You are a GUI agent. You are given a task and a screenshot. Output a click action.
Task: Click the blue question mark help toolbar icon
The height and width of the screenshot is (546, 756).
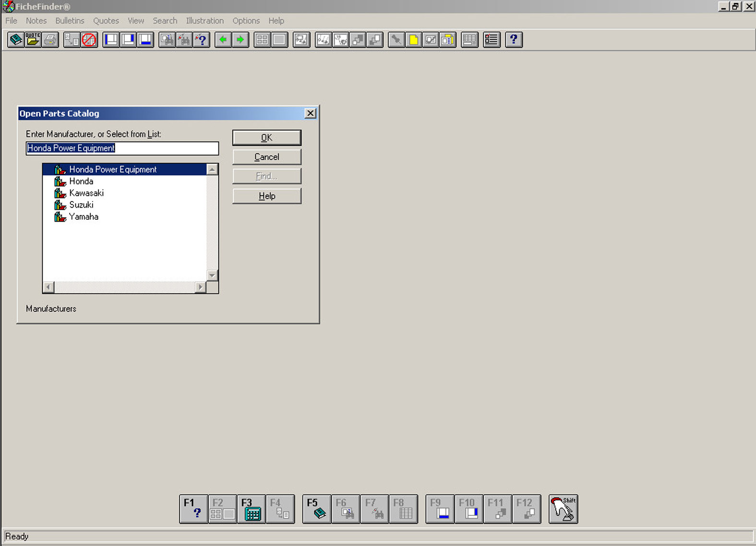(x=514, y=40)
